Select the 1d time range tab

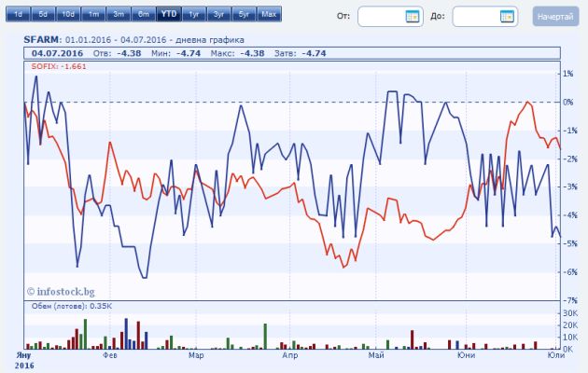tap(18, 14)
